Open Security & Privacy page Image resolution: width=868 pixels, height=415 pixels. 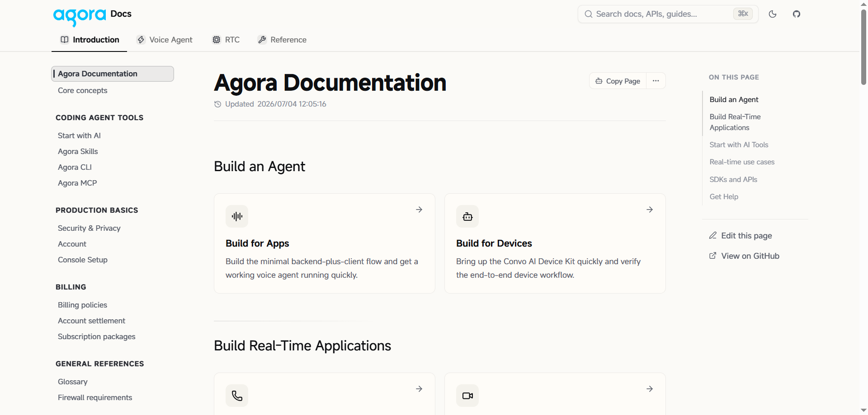[x=89, y=228]
